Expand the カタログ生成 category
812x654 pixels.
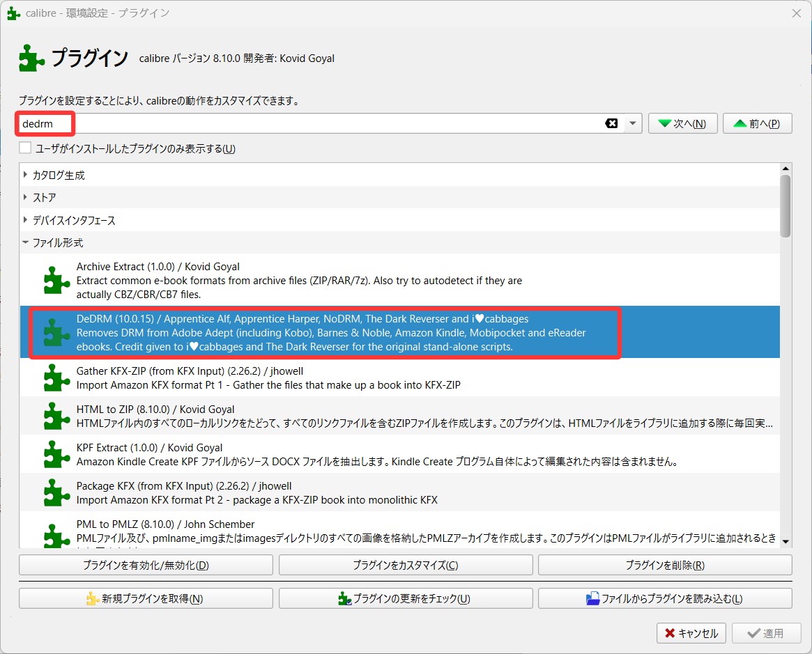pyautogui.click(x=26, y=175)
